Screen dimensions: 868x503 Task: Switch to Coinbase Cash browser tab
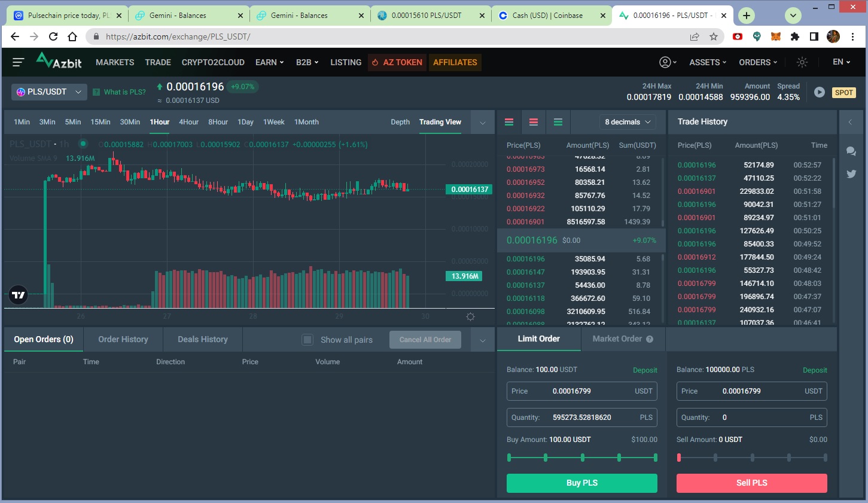tap(550, 16)
